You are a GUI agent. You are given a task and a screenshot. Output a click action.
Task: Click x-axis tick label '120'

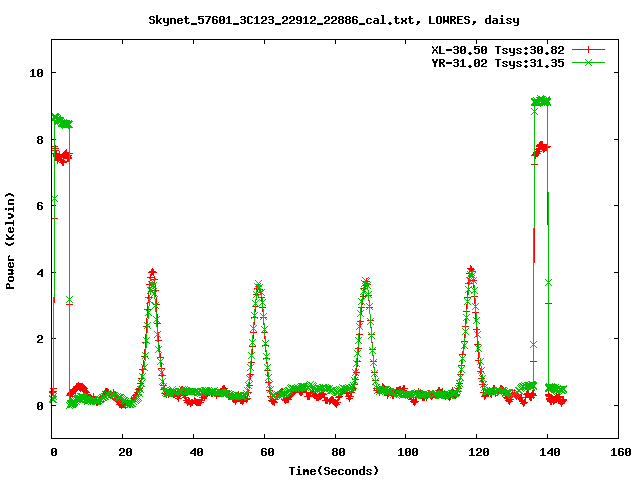point(479,452)
